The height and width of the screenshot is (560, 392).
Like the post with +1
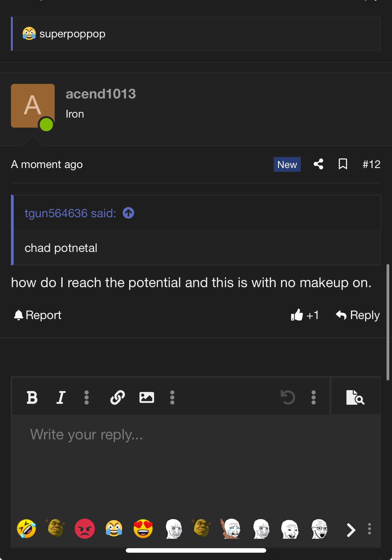coord(305,315)
